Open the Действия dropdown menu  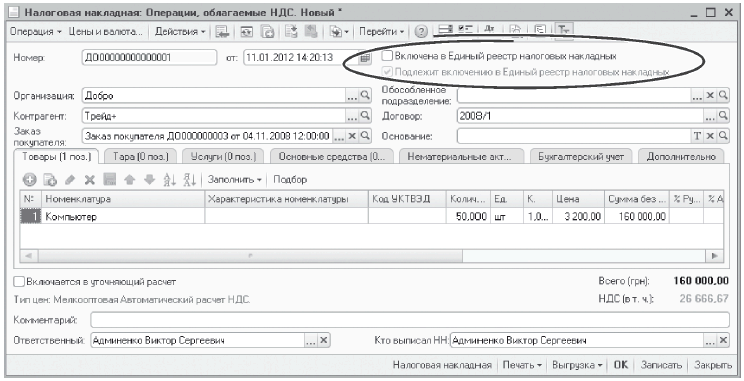tap(180, 31)
